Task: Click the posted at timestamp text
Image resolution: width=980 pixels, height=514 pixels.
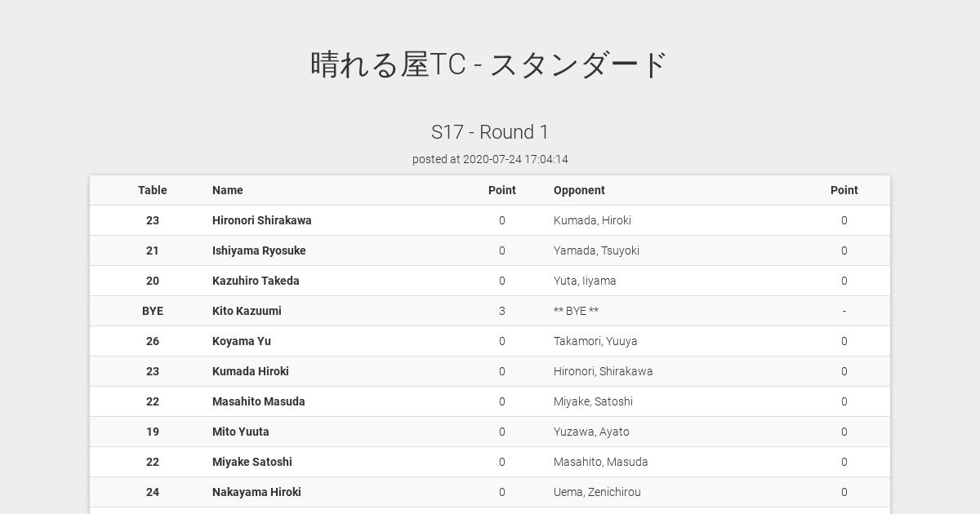Action: click(490, 159)
